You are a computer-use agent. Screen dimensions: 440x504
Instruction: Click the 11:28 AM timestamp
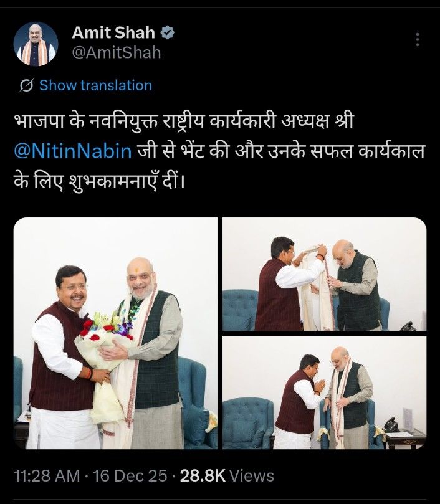click(x=47, y=476)
